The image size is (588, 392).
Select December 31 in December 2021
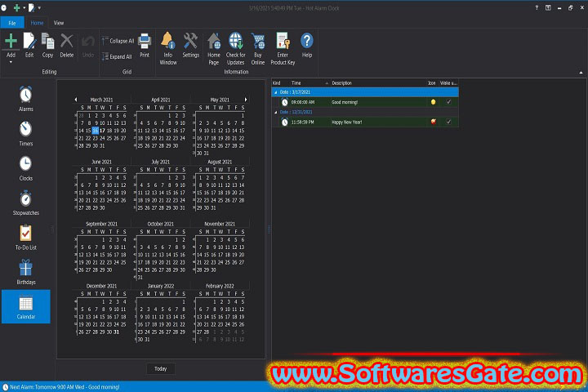point(116,332)
